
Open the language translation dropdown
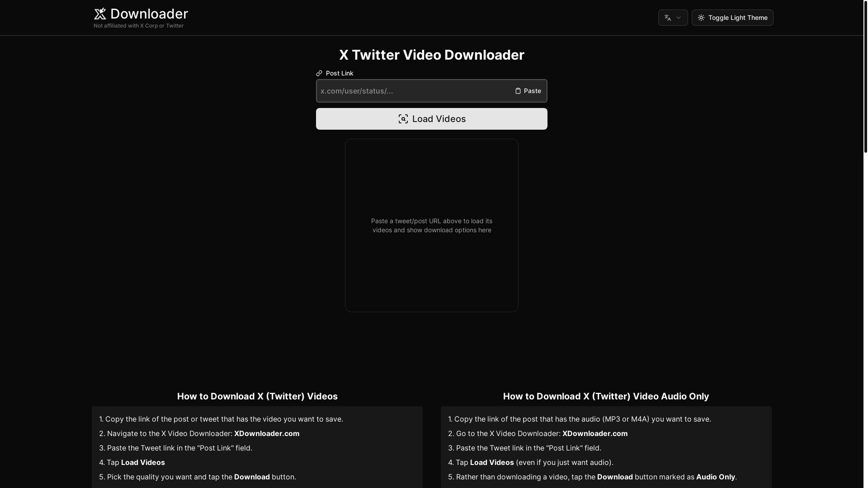673,18
